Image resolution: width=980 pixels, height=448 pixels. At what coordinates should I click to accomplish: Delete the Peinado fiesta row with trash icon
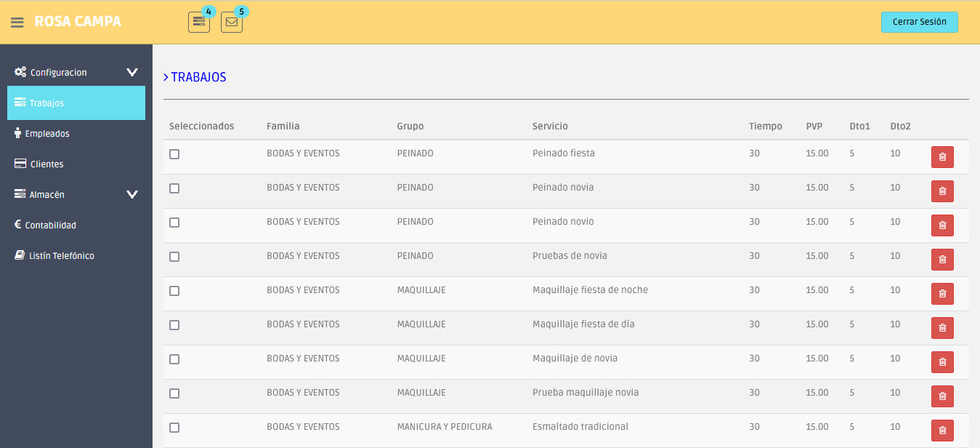click(x=942, y=157)
